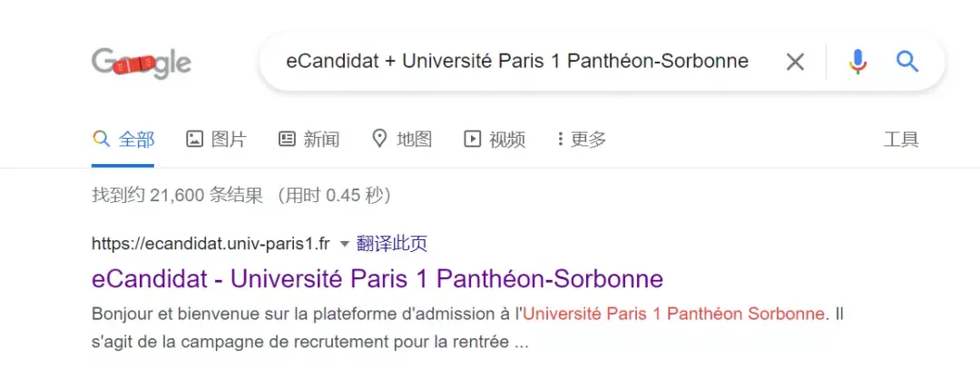Viewport: 980px width, 378px height.
Task: Open the 工具 search tools
Action: click(x=901, y=139)
